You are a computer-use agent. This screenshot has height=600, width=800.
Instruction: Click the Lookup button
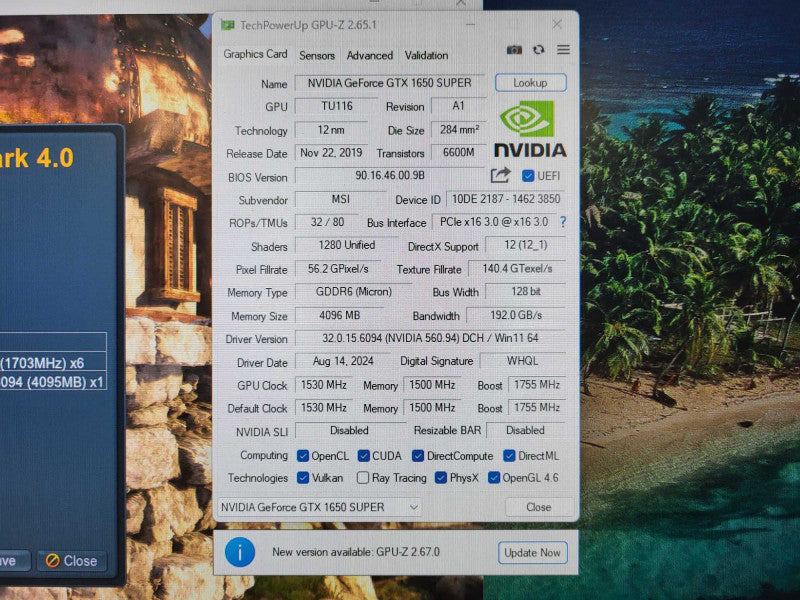[531, 83]
